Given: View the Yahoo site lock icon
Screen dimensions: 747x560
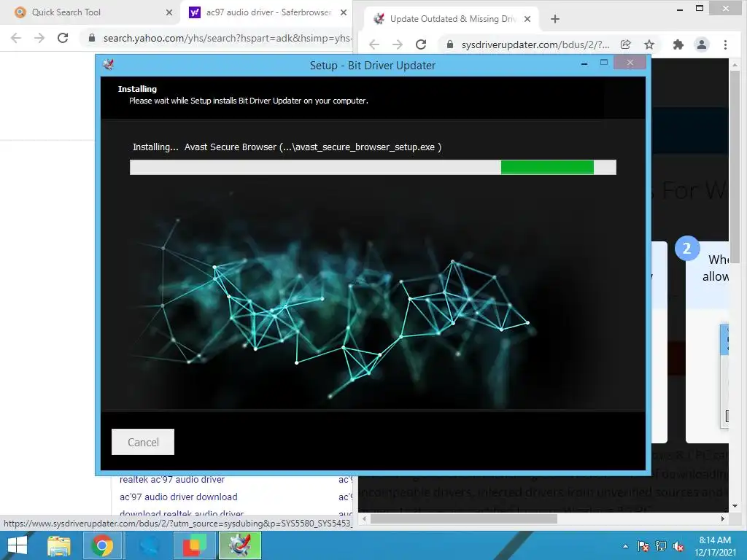Looking at the screenshot, I should pyautogui.click(x=92, y=38).
